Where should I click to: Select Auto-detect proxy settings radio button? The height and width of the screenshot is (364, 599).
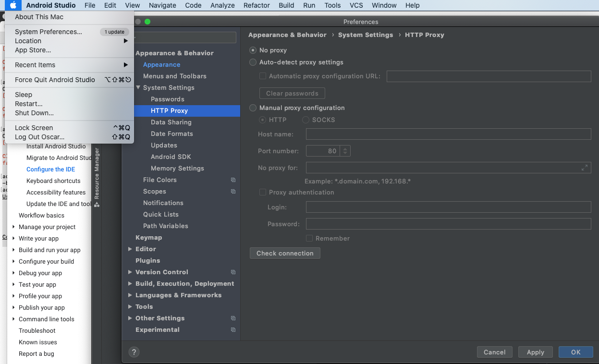pyautogui.click(x=253, y=62)
